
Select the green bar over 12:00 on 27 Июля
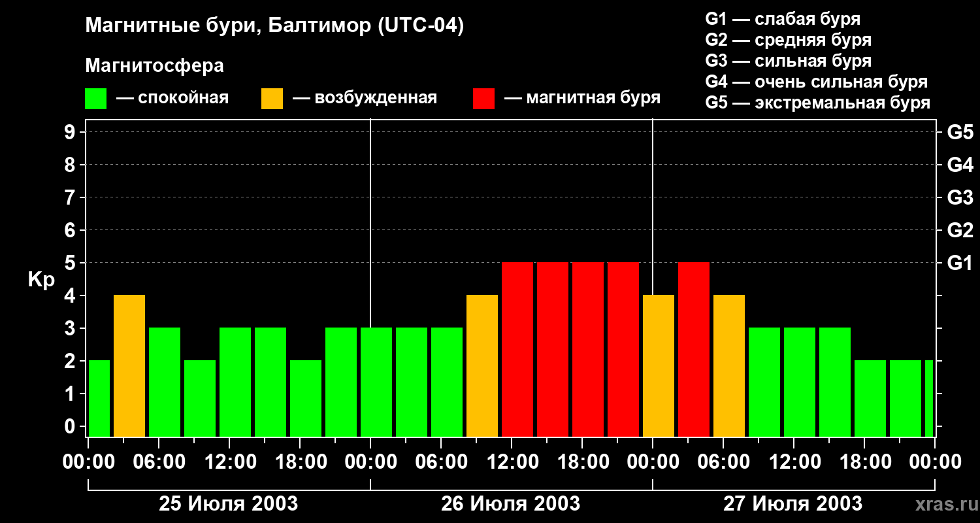pyautogui.click(x=800, y=382)
